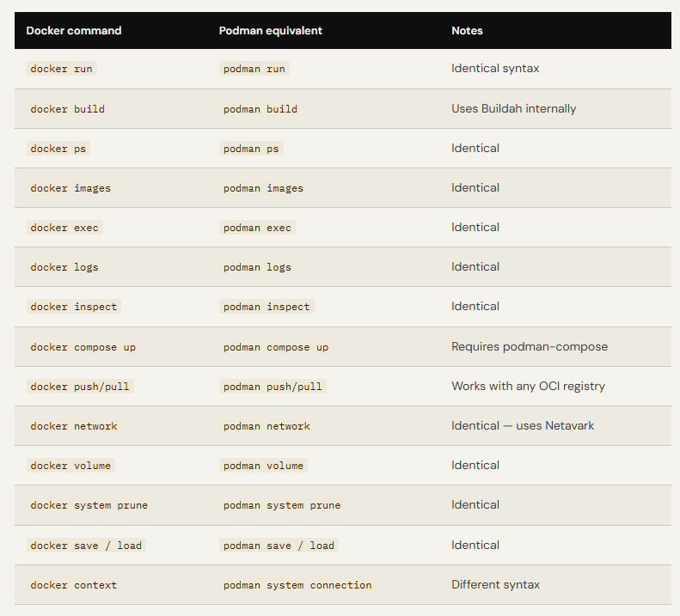Select the 'docker build' cell

pos(68,109)
